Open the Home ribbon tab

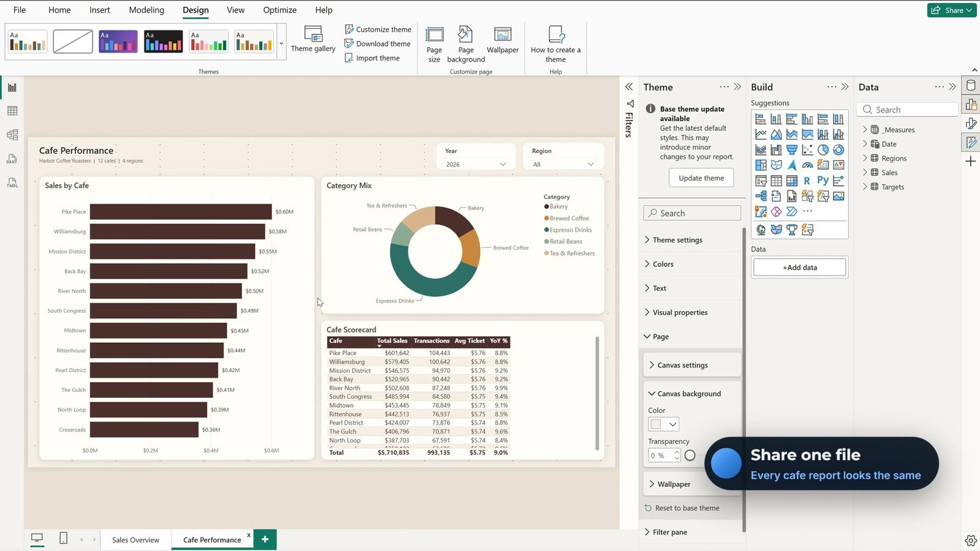pyautogui.click(x=59, y=10)
